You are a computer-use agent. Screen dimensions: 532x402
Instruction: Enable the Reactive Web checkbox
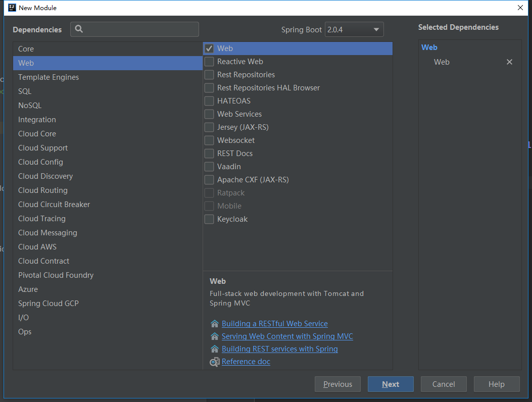[x=209, y=62]
